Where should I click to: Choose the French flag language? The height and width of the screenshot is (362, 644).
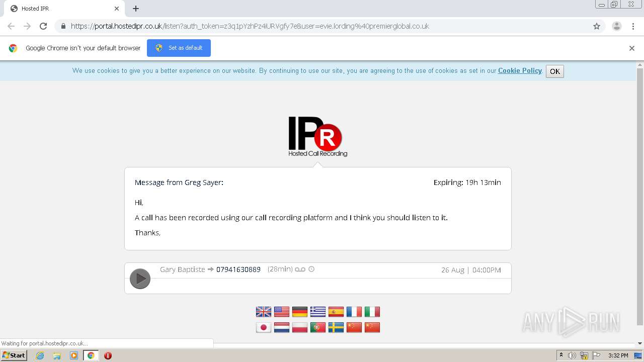[x=354, y=312]
